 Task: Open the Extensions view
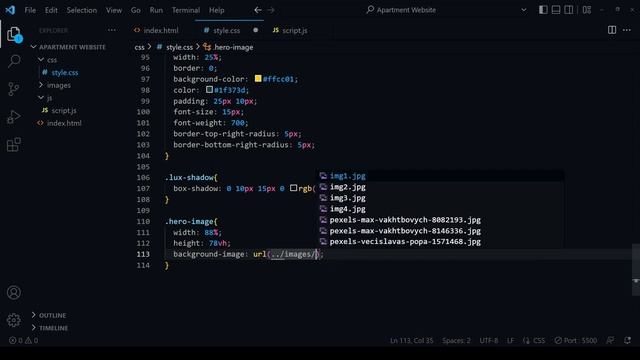point(14,144)
